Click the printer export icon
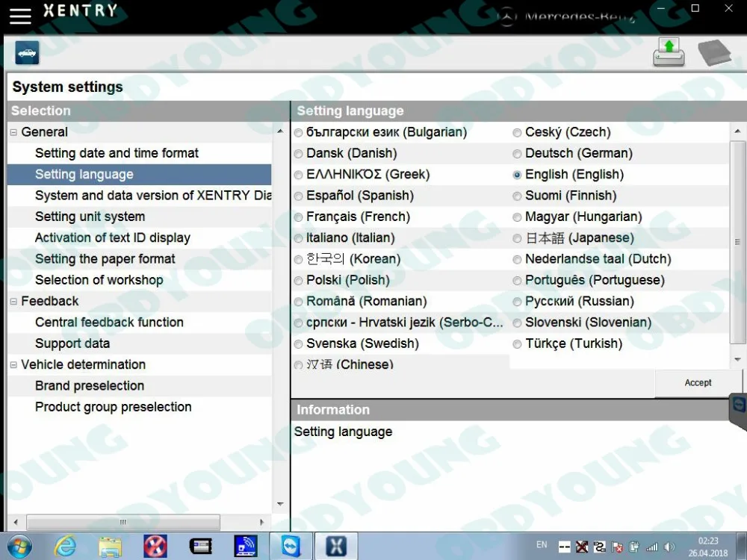Viewport: 747px width, 560px height. (x=669, y=53)
